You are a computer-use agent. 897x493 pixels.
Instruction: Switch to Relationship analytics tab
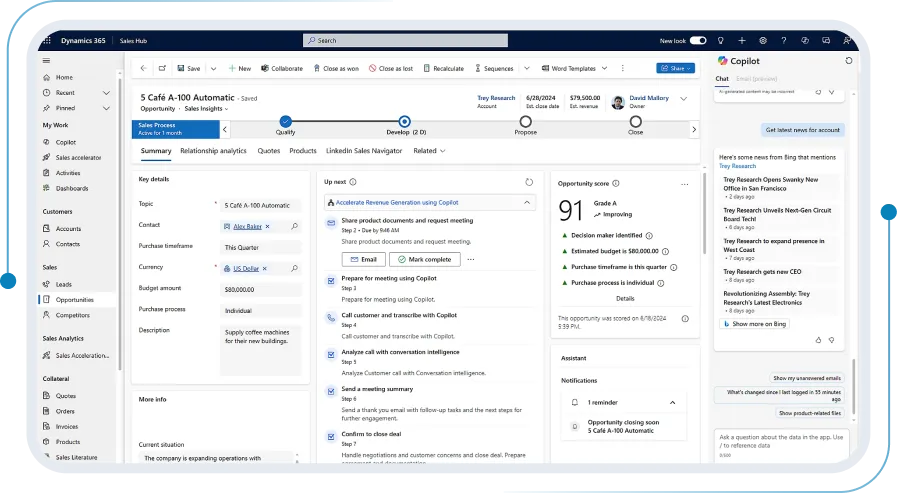coord(213,151)
